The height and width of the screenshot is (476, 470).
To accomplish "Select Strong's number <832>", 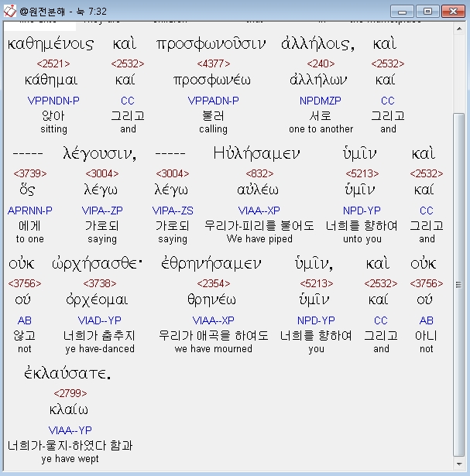I will click(x=259, y=173).
